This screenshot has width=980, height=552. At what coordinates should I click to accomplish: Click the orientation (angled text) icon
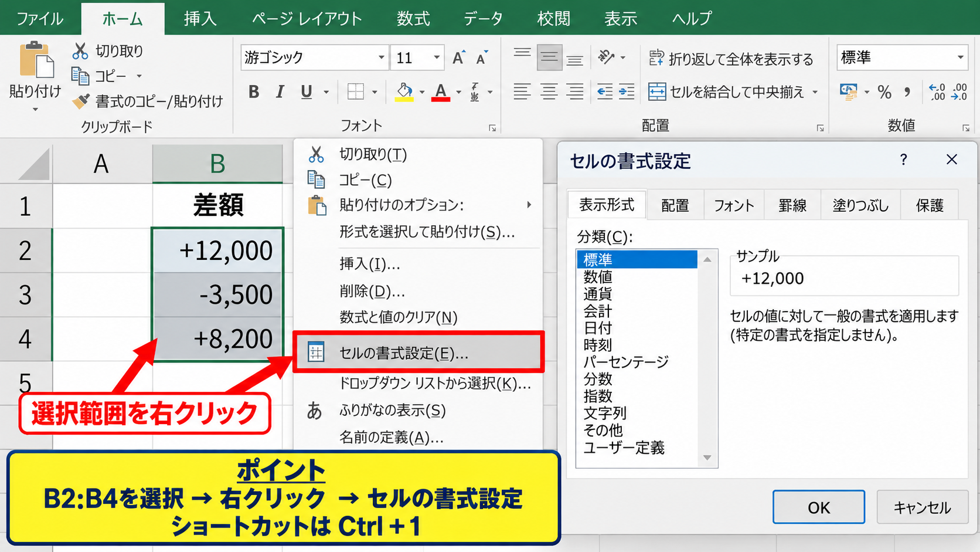[606, 57]
